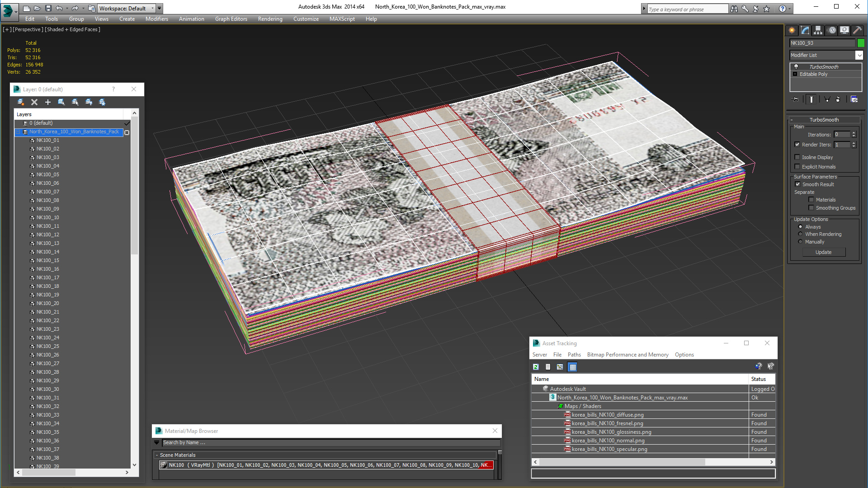The height and width of the screenshot is (488, 868).
Task: Open the Hierarchy command panel tab
Action: pyautogui.click(x=818, y=30)
